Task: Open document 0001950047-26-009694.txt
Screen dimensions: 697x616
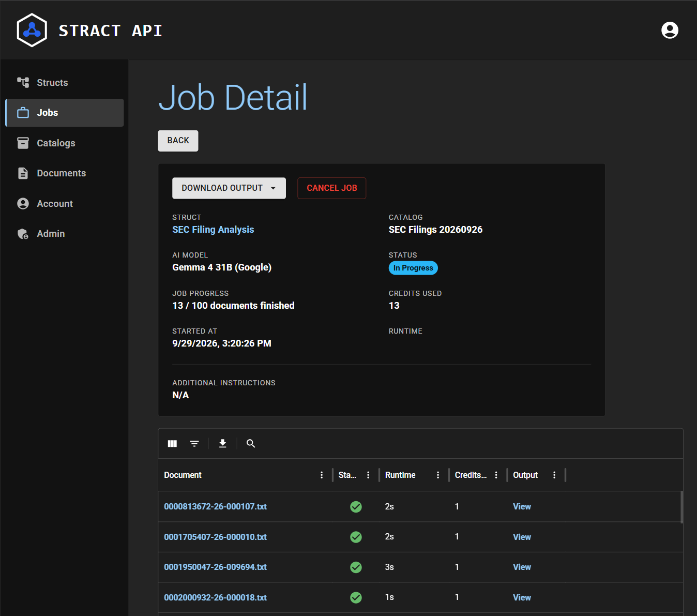Action: tap(215, 567)
